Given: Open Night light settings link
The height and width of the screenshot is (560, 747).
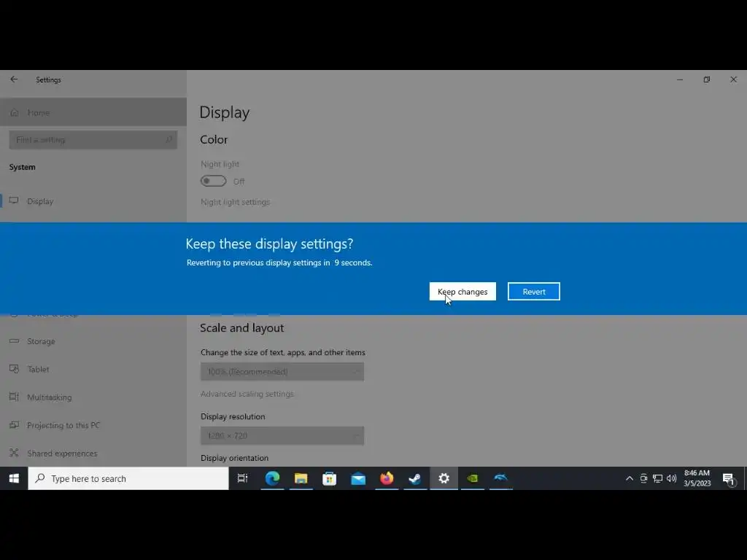Looking at the screenshot, I should pyautogui.click(x=236, y=202).
